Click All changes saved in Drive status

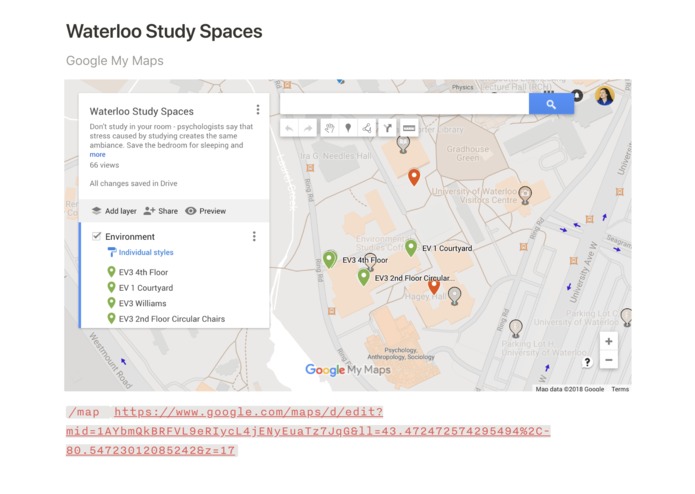[x=133, y=183]
